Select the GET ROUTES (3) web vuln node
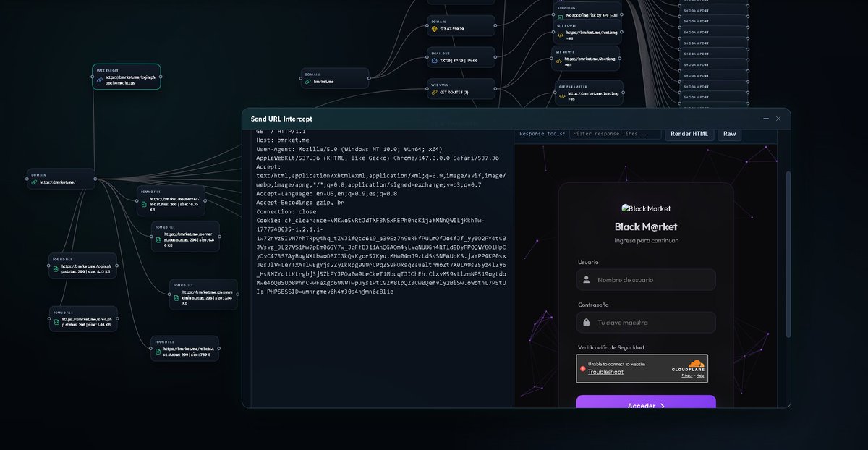The height and width of the screenshot is (450, 868). (461, 90)
